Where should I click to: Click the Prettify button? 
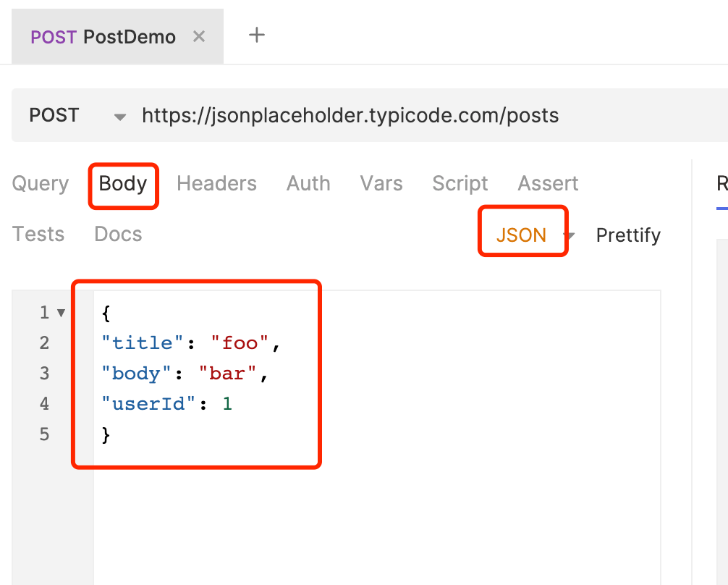pyautogui.click(x=628, y=235)
